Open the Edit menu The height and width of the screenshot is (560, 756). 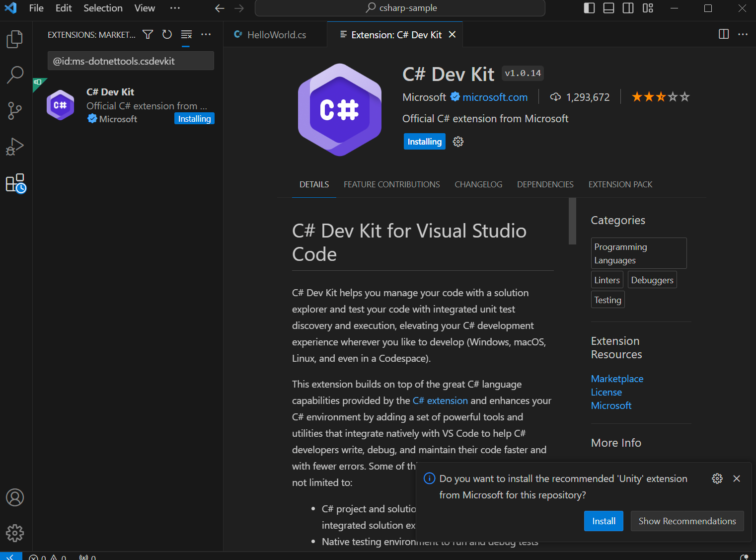tap(64, 8)
